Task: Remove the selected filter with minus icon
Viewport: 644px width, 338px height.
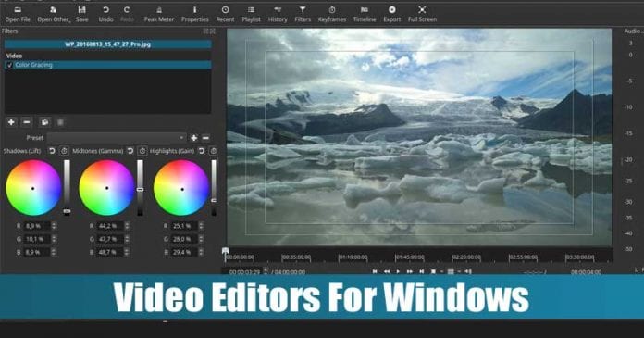Action: pyautogui.click(x=27, y=122)
